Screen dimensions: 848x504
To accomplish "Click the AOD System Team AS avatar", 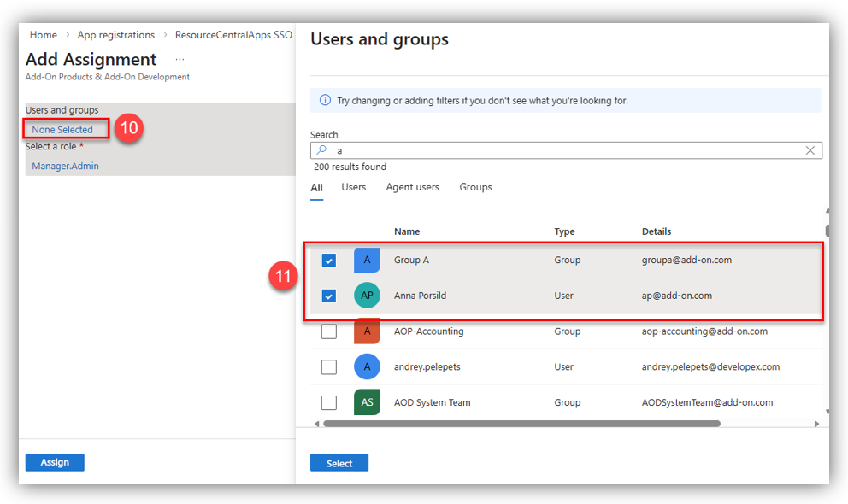I will 367,402.
